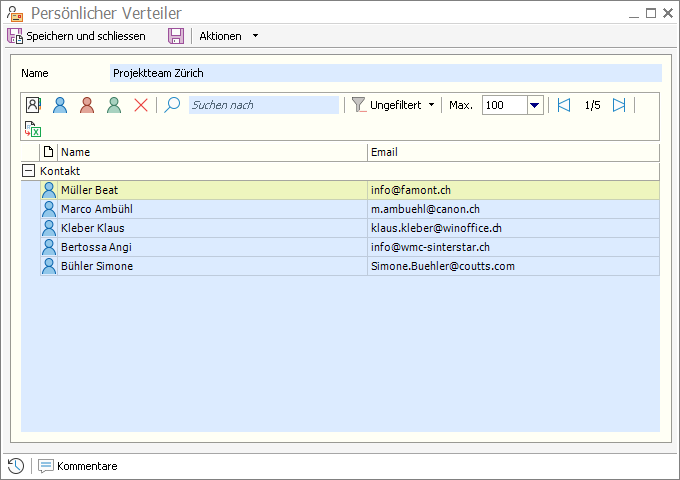Viewport: 680px width, 480px height.
Task: Go to the first page arrow
Action: pyautogui.click(x=564, y=105)
